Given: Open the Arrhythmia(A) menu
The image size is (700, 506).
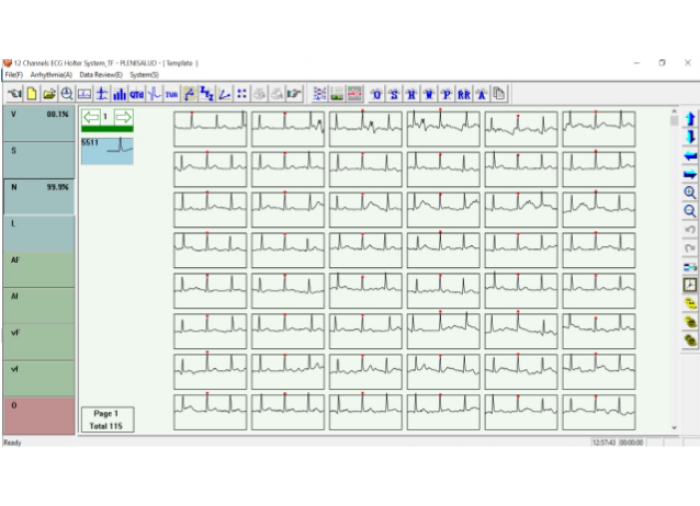Looking at the screenshot, I should click(51, 75).
